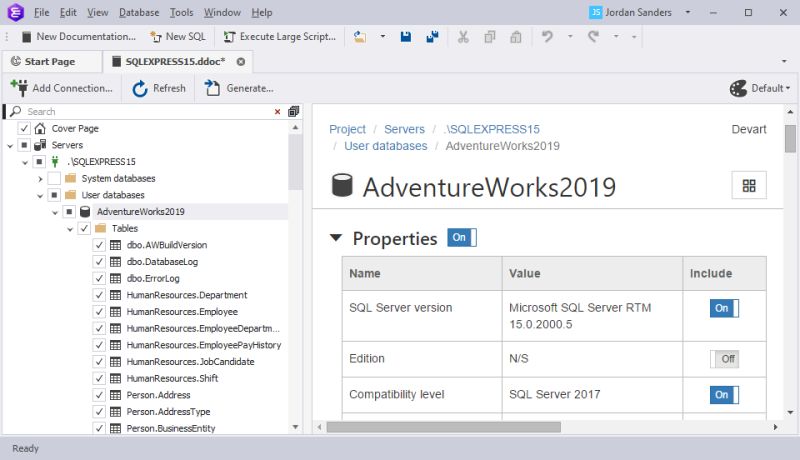800x460 pixels.
Task: Open the dropdown arrow next to Open icon
Action: (383, 37)
